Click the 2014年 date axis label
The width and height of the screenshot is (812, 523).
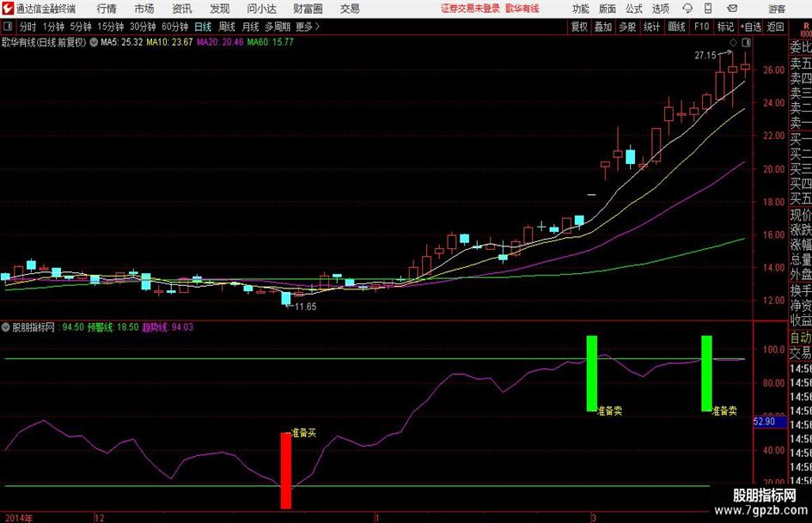click(x=19, y=518)
